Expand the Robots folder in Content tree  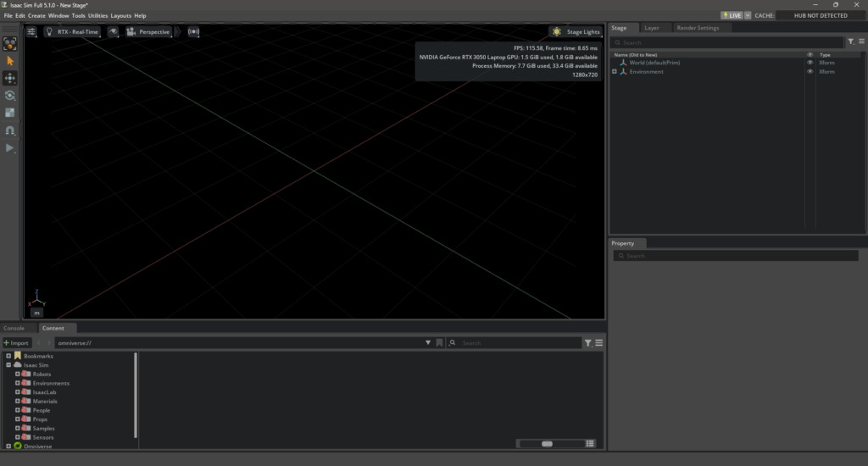(17, 374)
